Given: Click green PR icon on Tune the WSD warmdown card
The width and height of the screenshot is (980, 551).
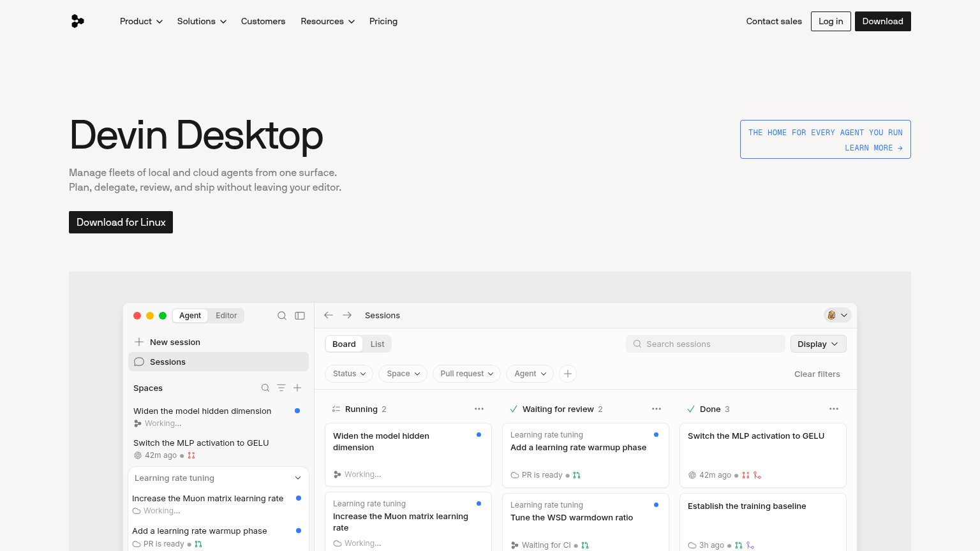Looking at the screenshot, I should point(585,545).
